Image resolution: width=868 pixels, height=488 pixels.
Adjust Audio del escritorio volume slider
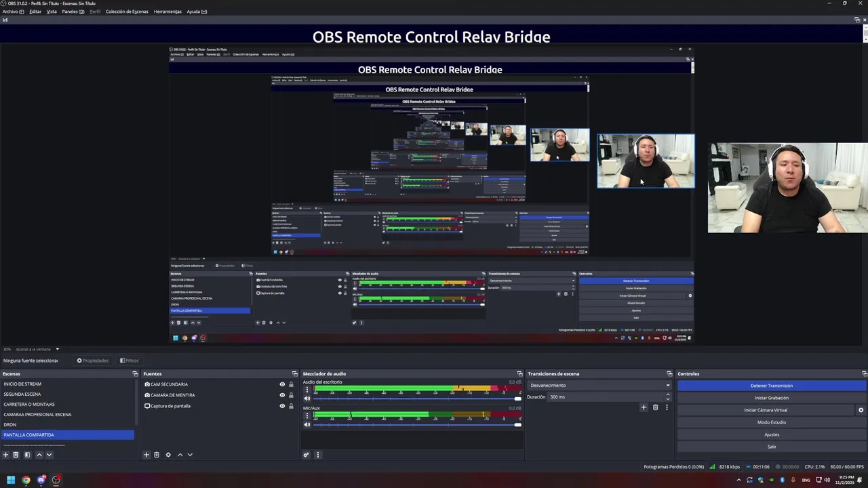(x=417, y=399)
